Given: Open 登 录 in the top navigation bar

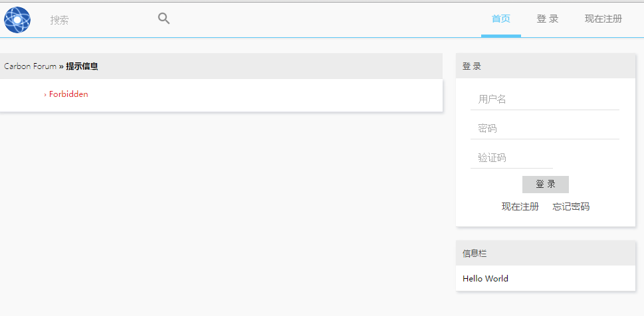Looking at the screenshot, I should coord(548,19).
